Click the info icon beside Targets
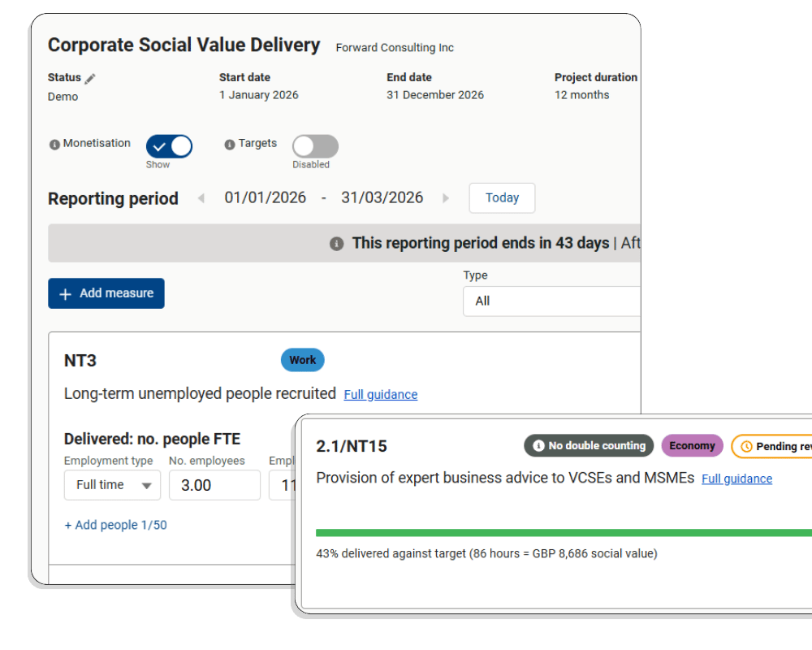Screen dimensions: 812x650 [230, 145]
